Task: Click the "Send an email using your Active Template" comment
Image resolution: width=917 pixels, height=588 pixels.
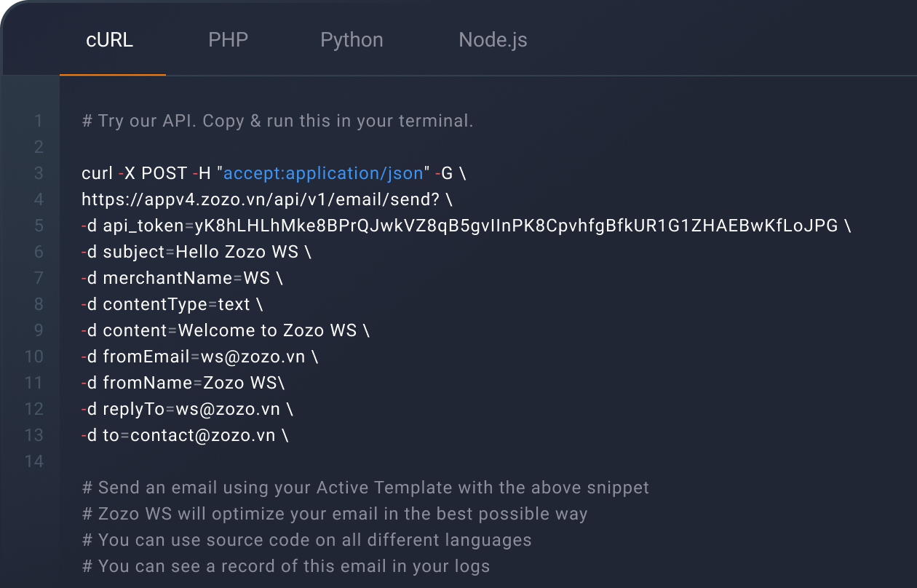Action: [x=365, y=488]
